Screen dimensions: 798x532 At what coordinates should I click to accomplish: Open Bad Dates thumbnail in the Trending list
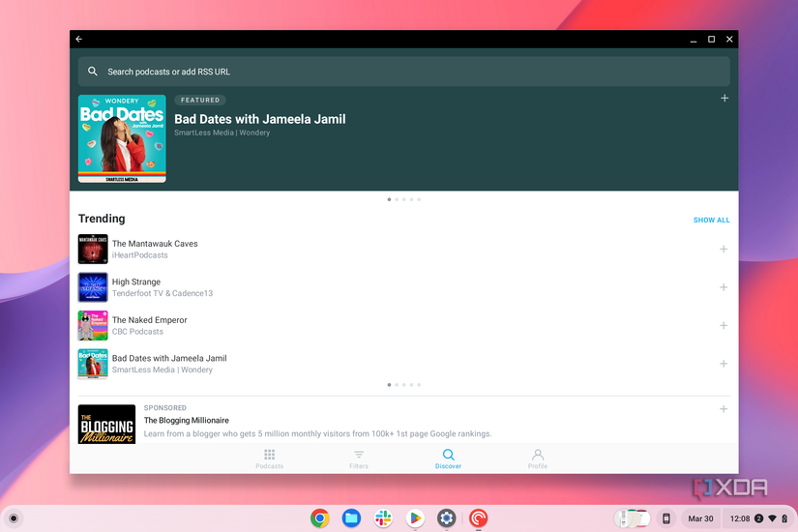pos(93,364)
